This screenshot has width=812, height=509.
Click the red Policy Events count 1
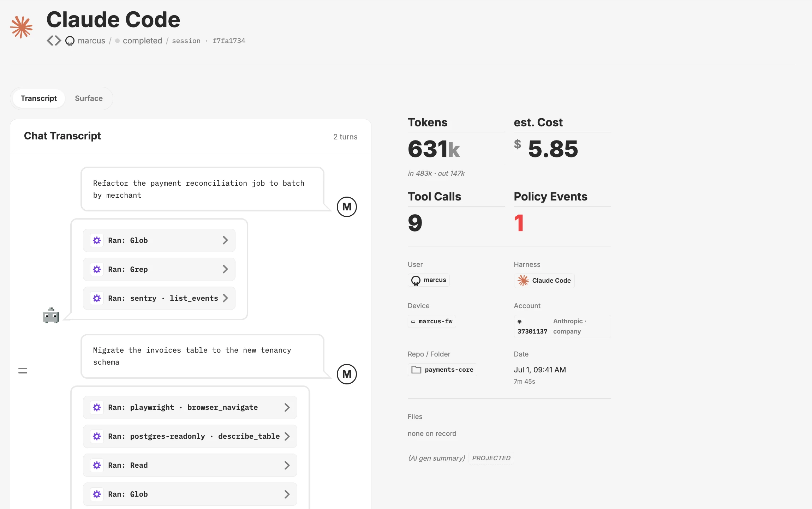(x=519, y=223)
